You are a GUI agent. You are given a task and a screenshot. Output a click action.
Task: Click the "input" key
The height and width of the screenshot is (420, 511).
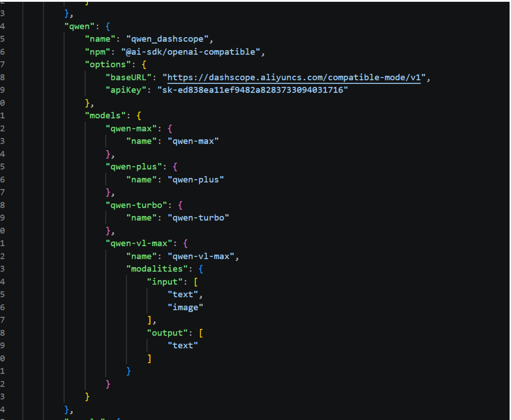(165, 282)
